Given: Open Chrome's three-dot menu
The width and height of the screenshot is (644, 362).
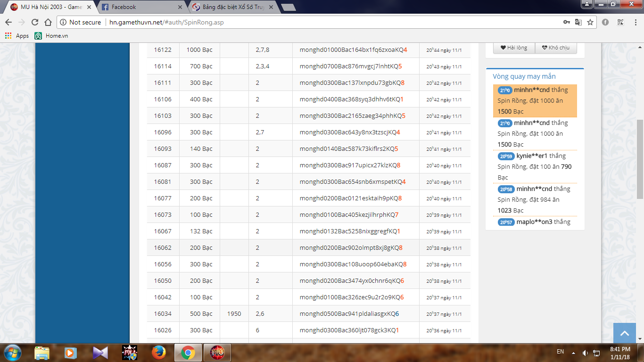Looking at the screenshot, I should point(635,22).
